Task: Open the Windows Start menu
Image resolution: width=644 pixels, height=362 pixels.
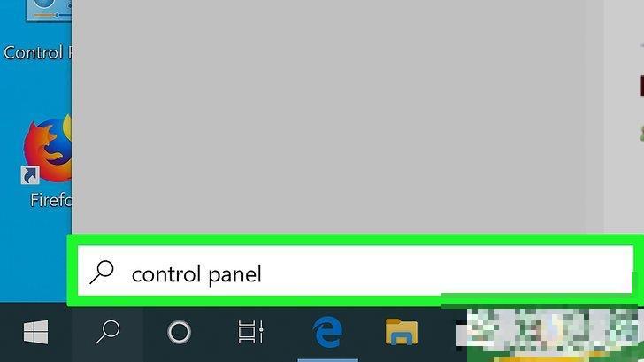Action: (35, 332)
